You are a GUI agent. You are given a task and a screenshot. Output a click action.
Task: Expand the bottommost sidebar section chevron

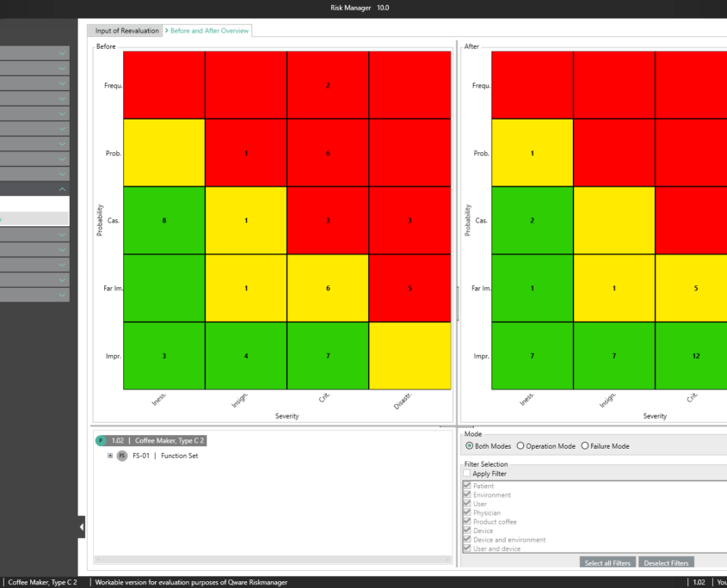[x=62, y=295]
